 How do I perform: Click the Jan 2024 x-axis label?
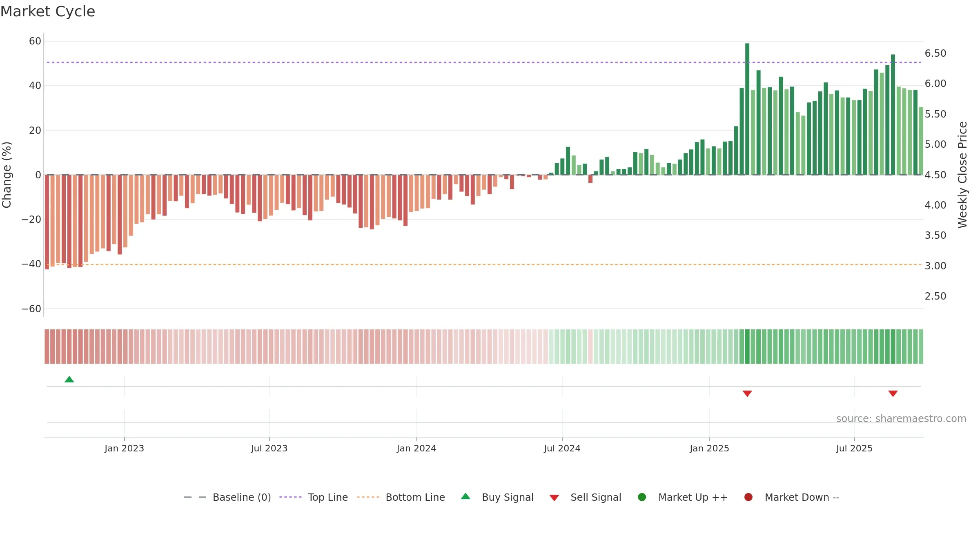[x=416, y=448]
